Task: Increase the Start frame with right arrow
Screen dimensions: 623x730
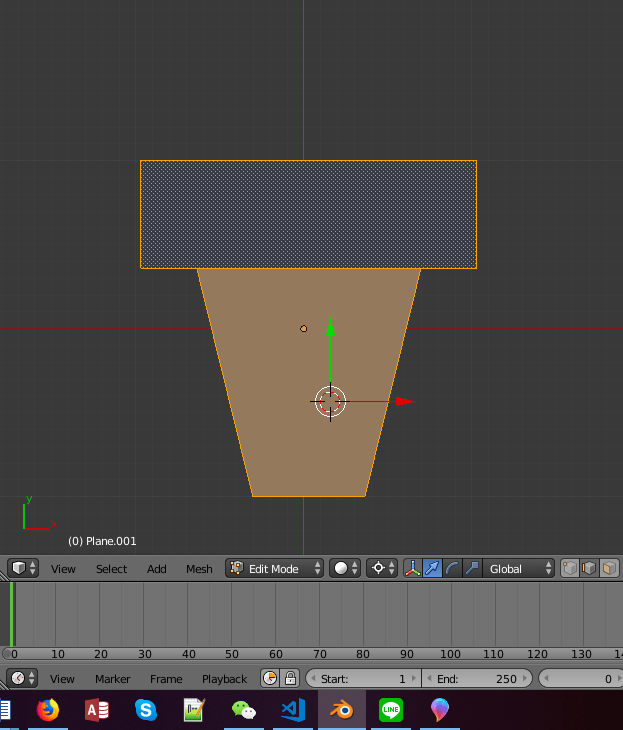Action: pyautogui.click(x=414, y=678)
